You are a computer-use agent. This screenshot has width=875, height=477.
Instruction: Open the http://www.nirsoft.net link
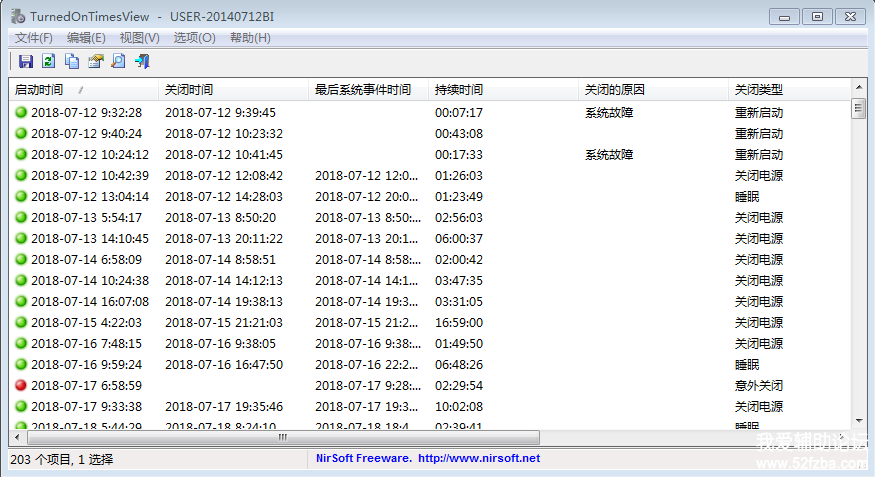479,458
